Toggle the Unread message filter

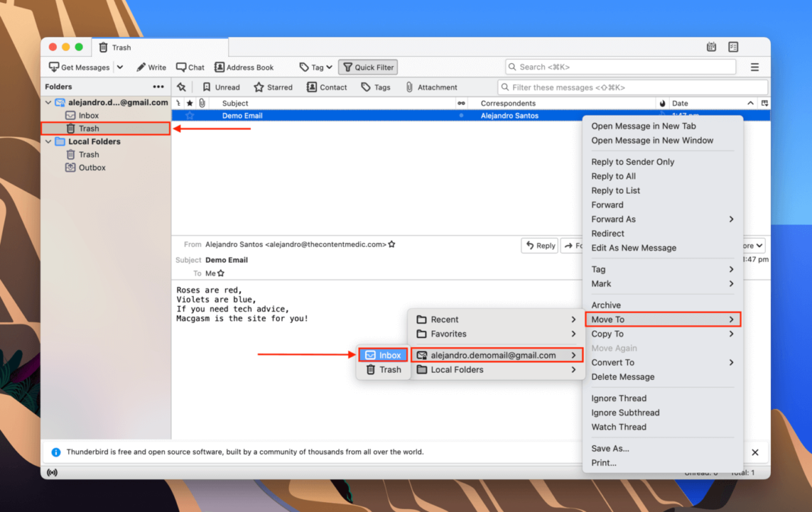220,87
